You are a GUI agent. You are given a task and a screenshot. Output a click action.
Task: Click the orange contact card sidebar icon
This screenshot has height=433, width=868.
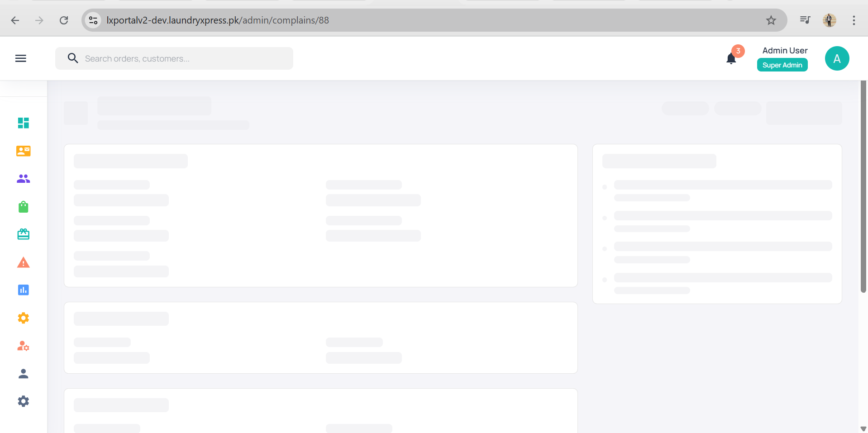[x=24, y=151]
